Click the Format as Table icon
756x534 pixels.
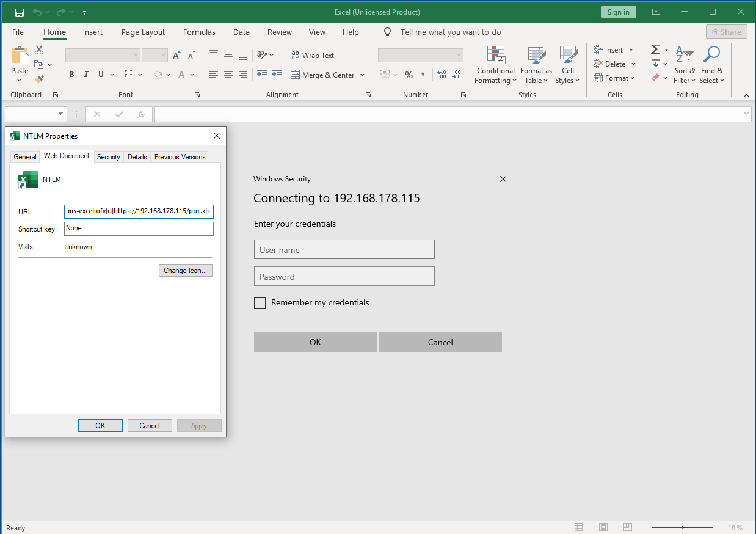pos(536,64)
